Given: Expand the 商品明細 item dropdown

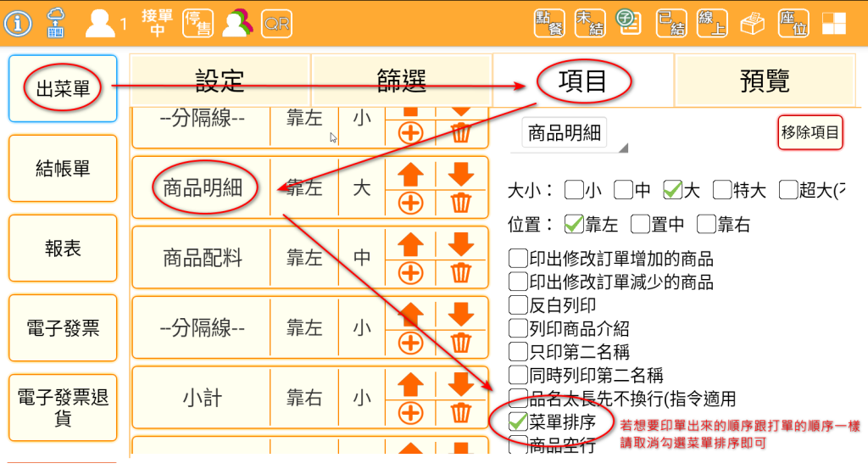Looking at the screenshot, I should [573, 135].
